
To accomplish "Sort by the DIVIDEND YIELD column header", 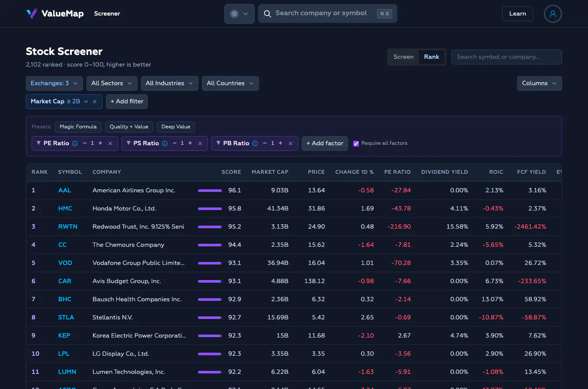I will (x=444, y=172).
